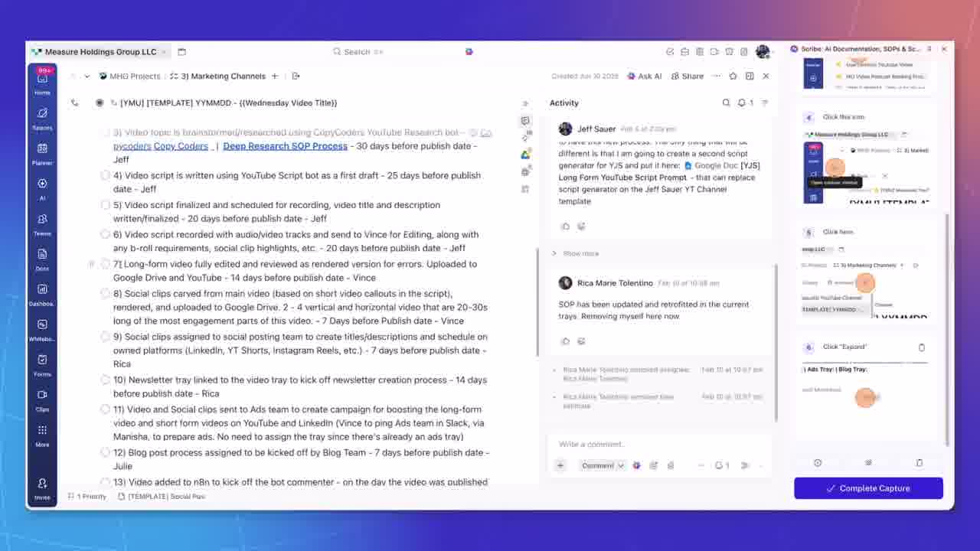The height and width of the screenshot is (551, 980).
Task: Open the Deep Research SOP Process link
Action: click(285, 146)
